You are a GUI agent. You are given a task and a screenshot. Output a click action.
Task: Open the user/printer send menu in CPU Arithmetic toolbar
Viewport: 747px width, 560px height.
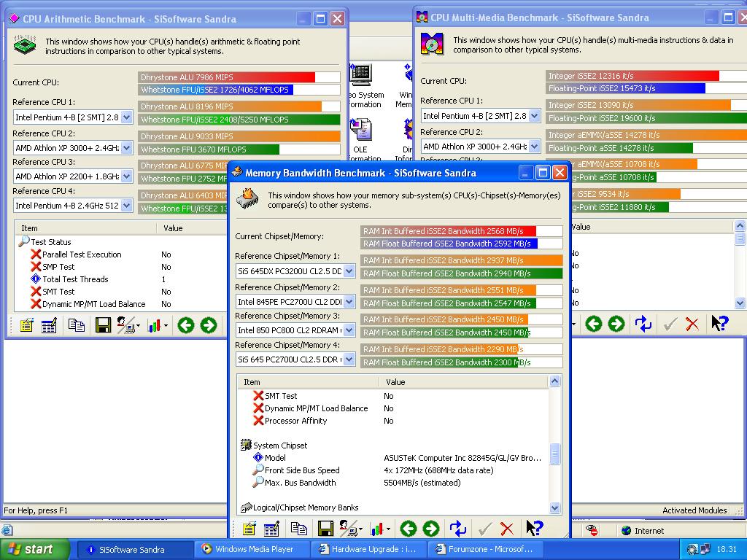128,326
